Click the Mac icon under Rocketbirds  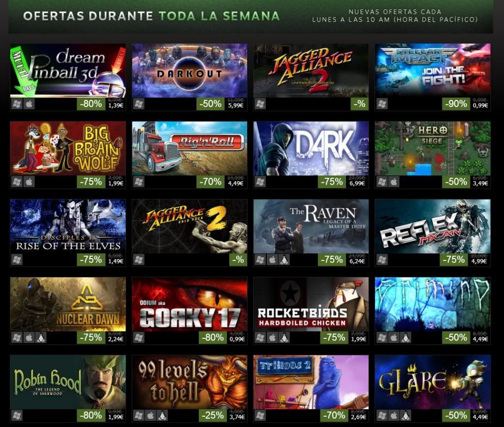pos(272,338)
